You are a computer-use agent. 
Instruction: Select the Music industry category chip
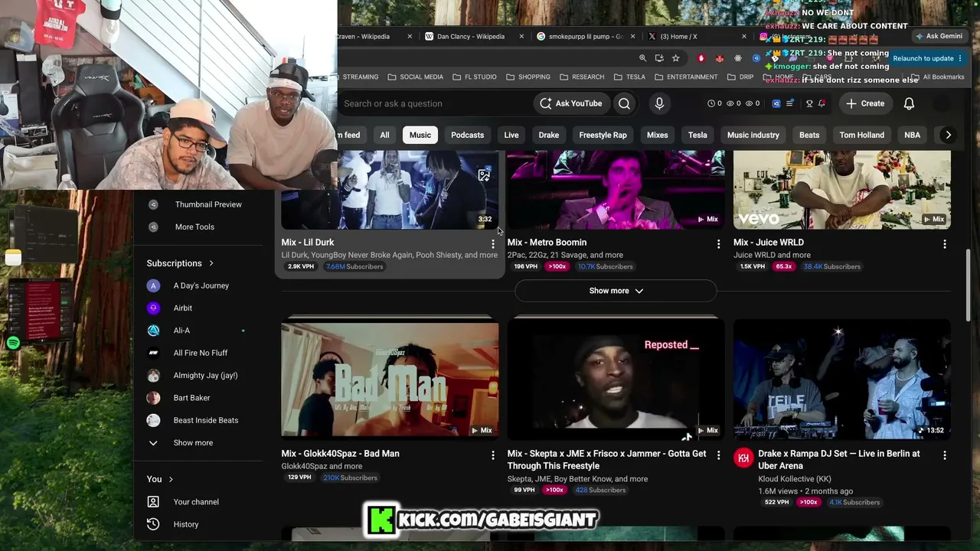pos(753,135)
